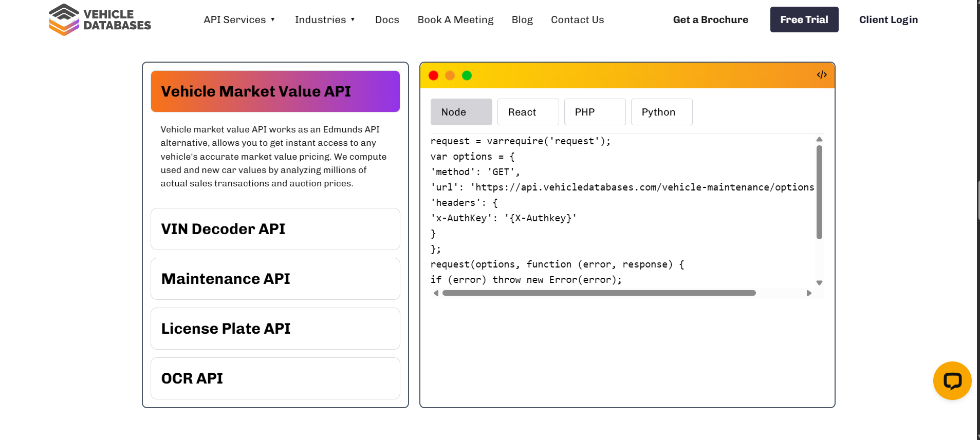Click the green window dot
980x440 pixels.
coord(467,75)
